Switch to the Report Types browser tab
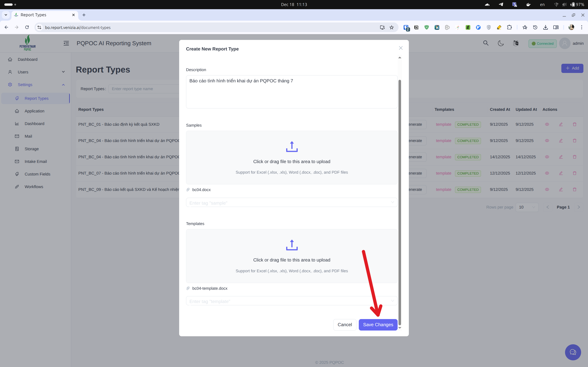This screenshot has width=588, height=367. pyautogui.click(x=33, y=15)
